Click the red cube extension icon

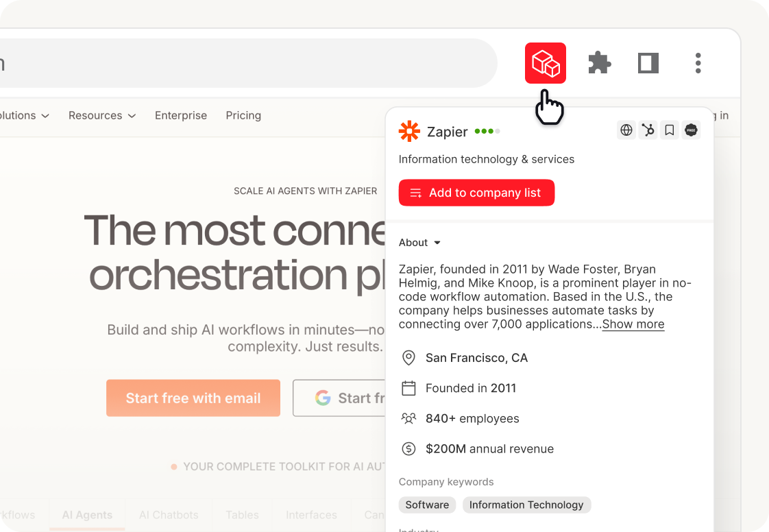tap(546, 63)
